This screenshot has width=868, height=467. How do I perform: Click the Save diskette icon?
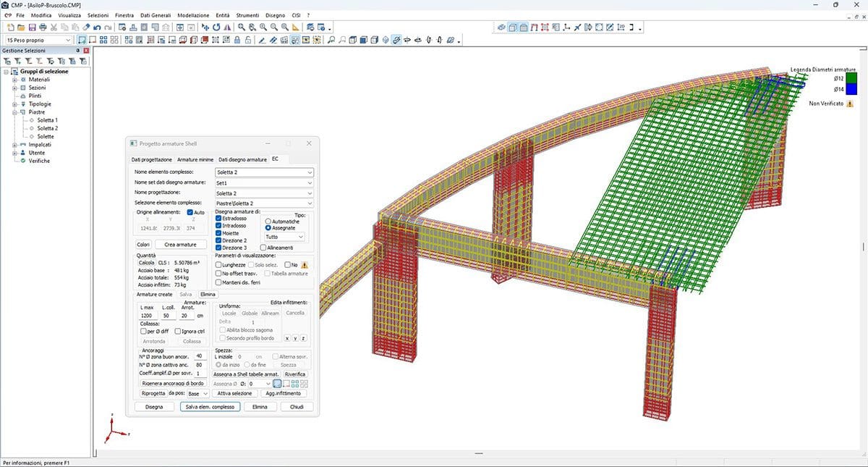coord(32,27)
